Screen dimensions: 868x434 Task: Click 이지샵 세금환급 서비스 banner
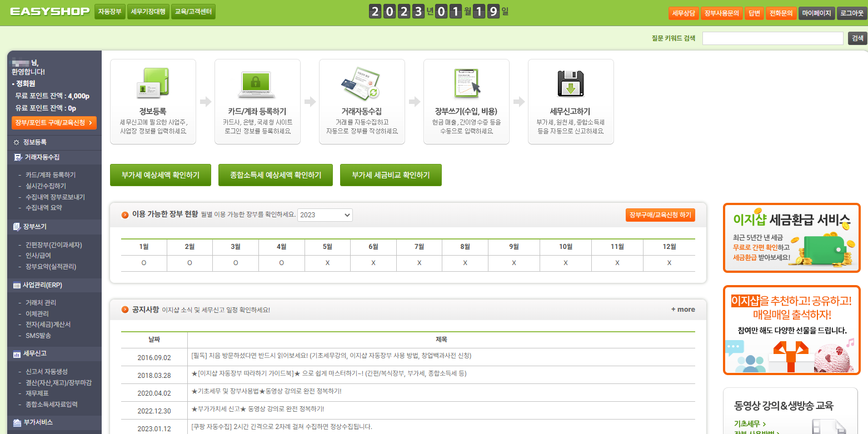[792, 238]
